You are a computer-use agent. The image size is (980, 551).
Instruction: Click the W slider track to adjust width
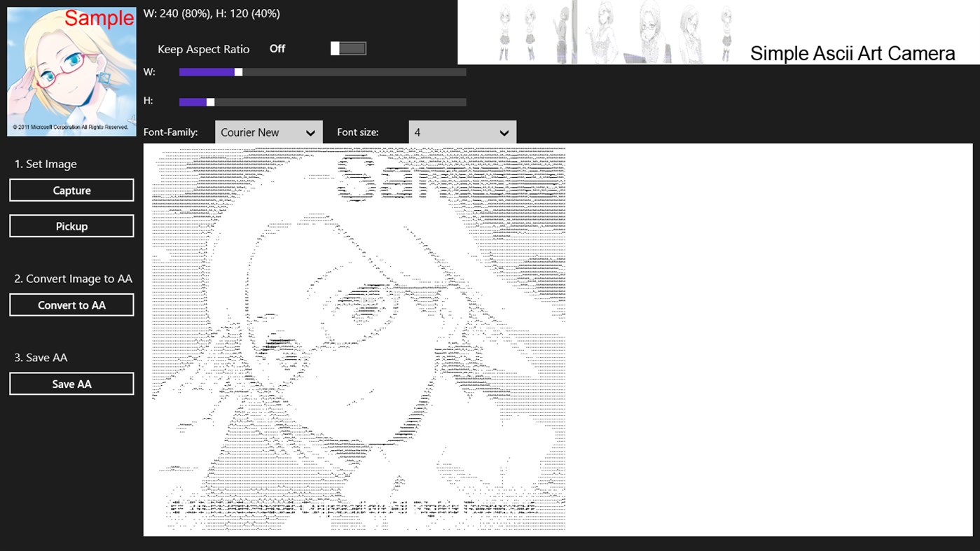pos(350,71)
